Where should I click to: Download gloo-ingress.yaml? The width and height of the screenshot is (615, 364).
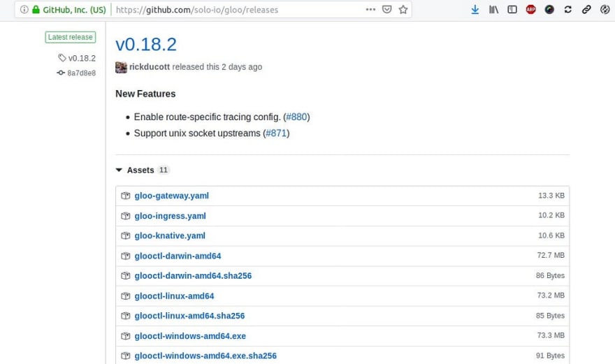[171, 216]
